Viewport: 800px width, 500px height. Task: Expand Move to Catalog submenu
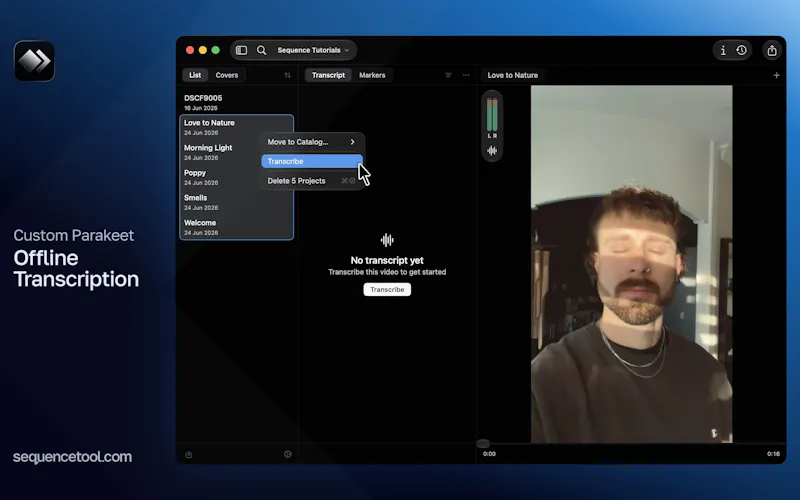pyautogui.click(x=312, y=142)
